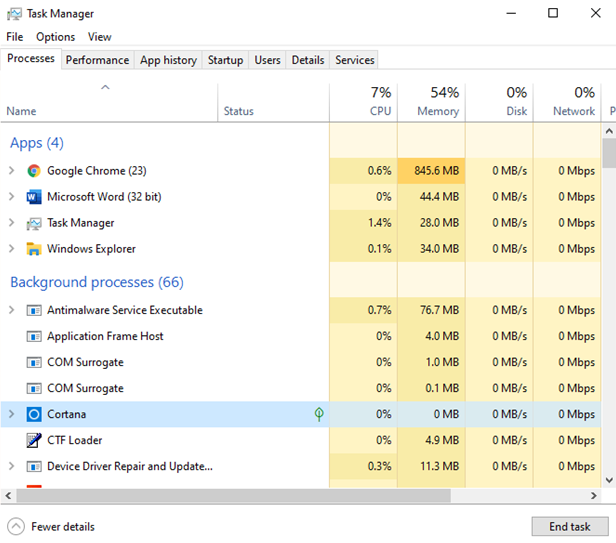Switch to the App history tab
The width and height of the screenshot is (616, 543).
tap(168, 60)
